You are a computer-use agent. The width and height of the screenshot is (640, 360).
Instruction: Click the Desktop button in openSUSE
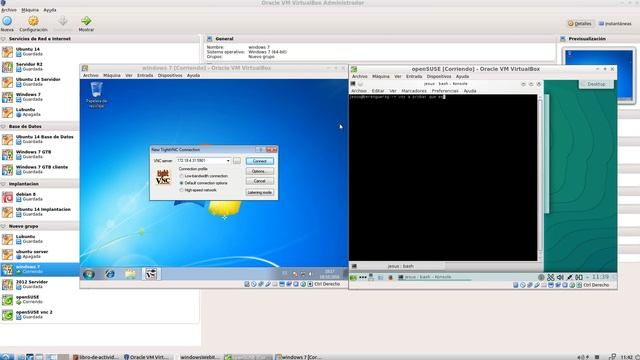[596, 84]
